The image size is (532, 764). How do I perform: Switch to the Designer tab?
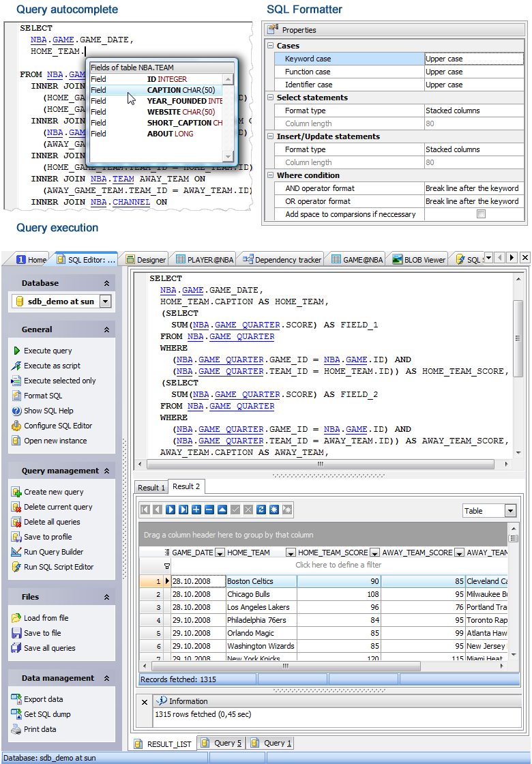point(146,260)
